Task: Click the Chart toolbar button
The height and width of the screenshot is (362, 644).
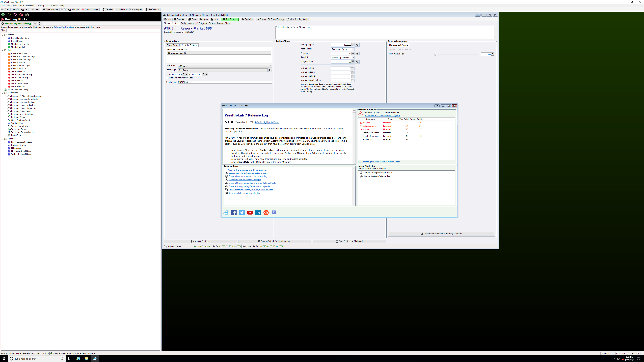Action: 6,10
